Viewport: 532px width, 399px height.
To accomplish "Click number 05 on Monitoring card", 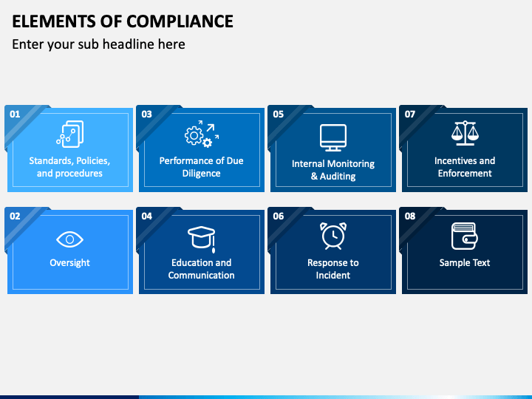I will [x=279, y=114].
